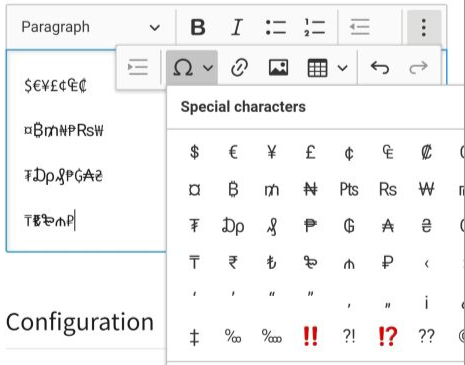Screen dimensions: 465x365
Task: Click the editor line starting with ¤B
Action: (x=64, y=131)
